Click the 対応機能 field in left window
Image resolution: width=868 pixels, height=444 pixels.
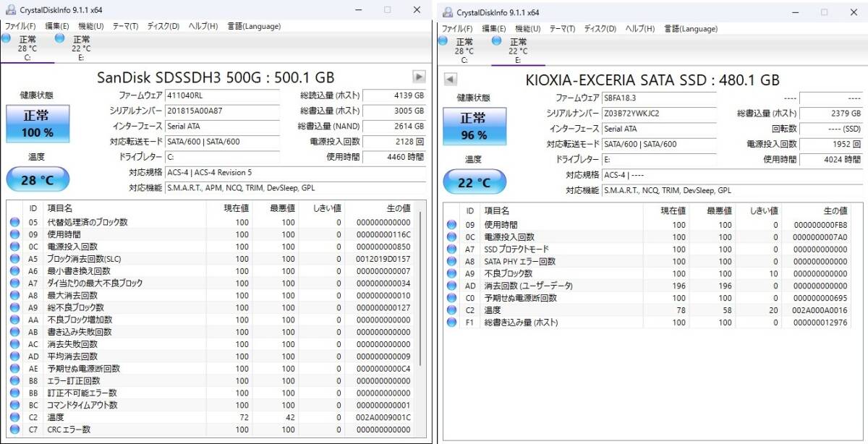[x=295, y=188]
